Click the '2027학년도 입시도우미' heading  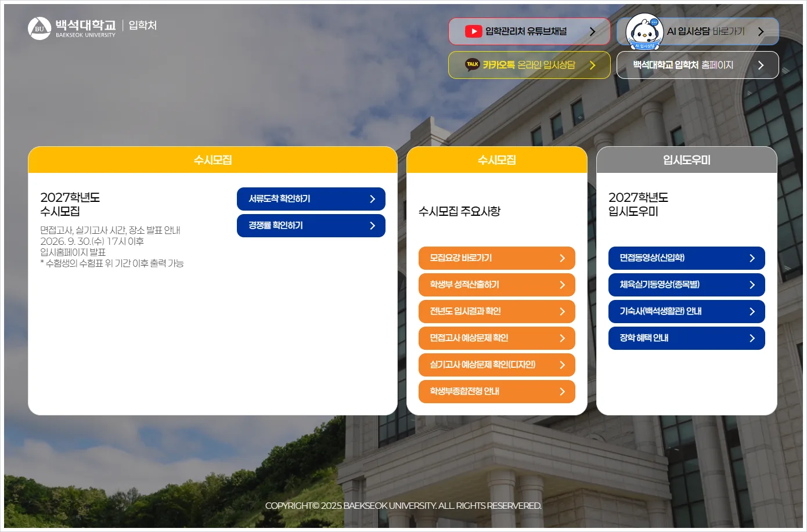(638, 204)
